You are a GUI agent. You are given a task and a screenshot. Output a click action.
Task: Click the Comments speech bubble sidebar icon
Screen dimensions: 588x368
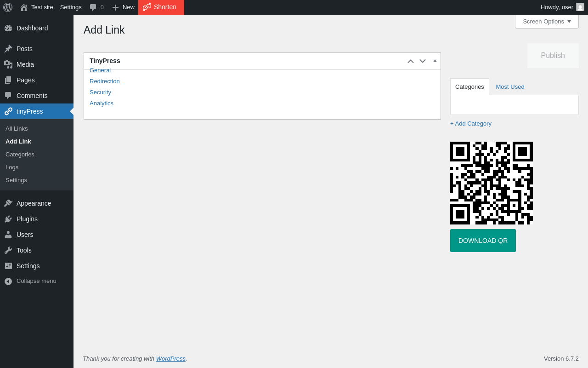(x=8, y=96)
